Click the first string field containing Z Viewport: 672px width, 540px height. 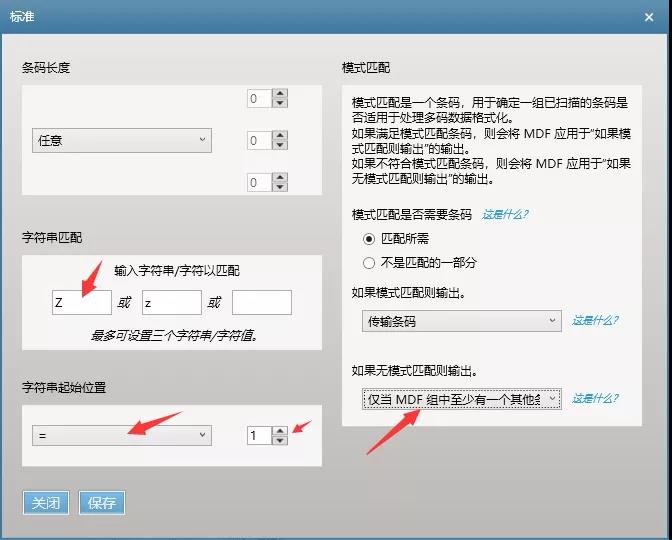81,303
